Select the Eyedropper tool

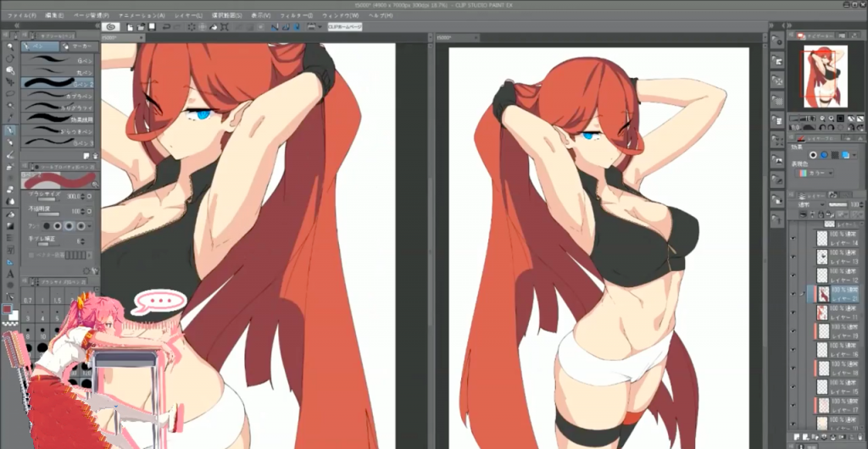tap(10, 117)
